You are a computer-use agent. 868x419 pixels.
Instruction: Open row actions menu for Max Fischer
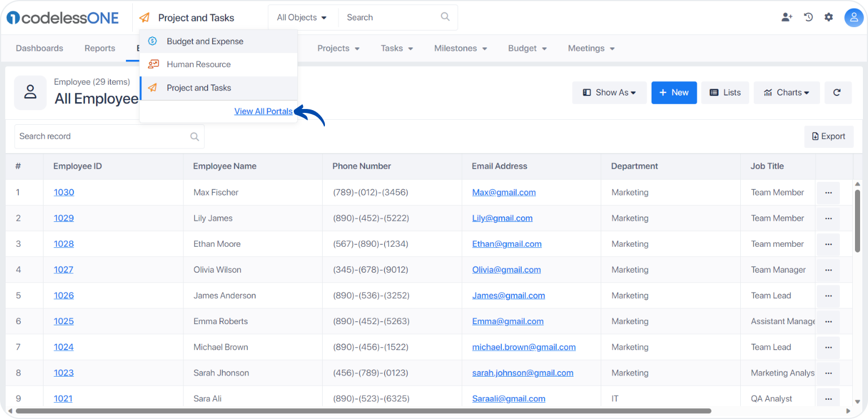828,193
